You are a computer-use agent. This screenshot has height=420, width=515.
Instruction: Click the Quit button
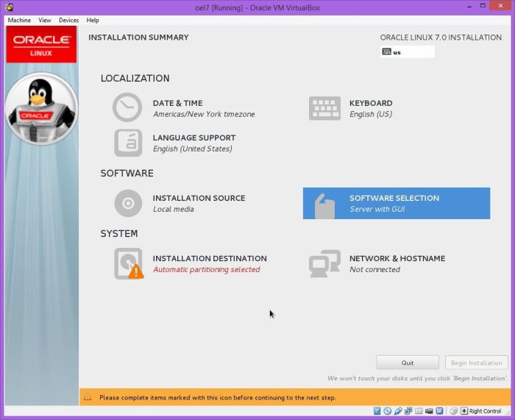[407, 363]
